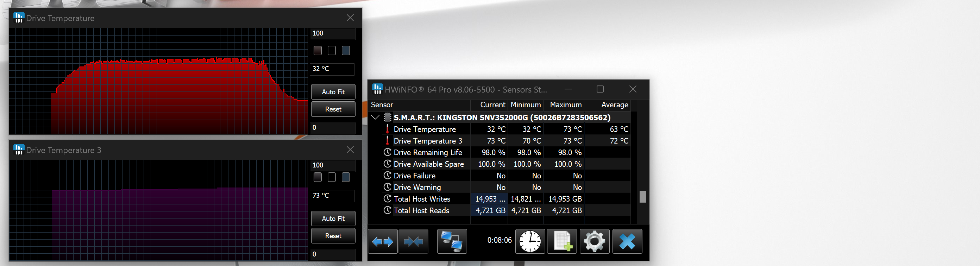Image resolution: width=980 pixels, height=266 pixels.
Task: Click thermometer icon beside Drive Temperature 3 row
Action: (x=387, y=141)
